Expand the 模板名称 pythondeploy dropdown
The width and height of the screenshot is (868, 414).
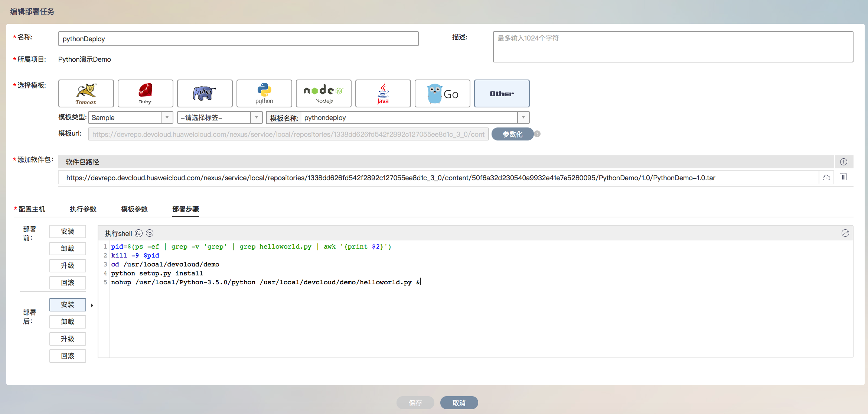click(x=523, y=117)
